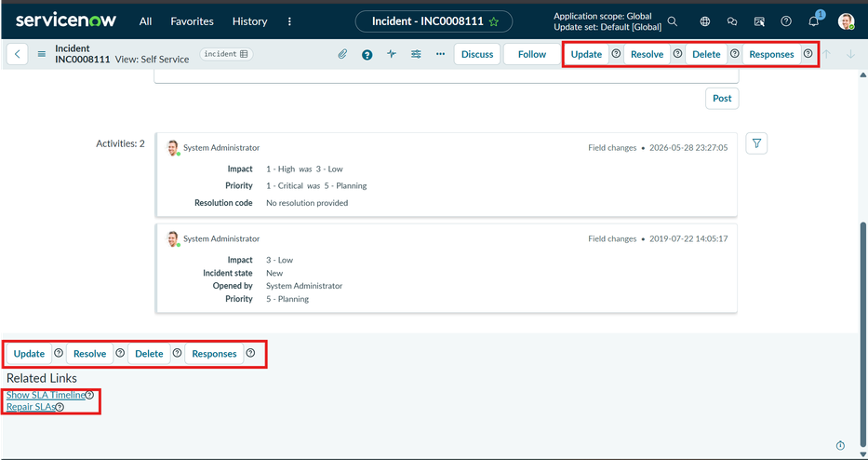Click the help icon beside bottom Responses button
The width and height of the screenshot is (868, 460).
click(251, 353)
